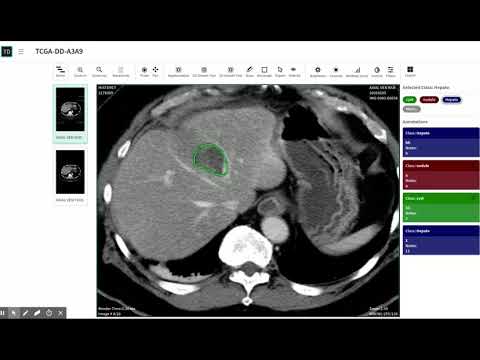Image resolution: width=480 pixels, height=360 pixels.
Task: Open the Filters sliders icon
Action: [x=391, y=72]
